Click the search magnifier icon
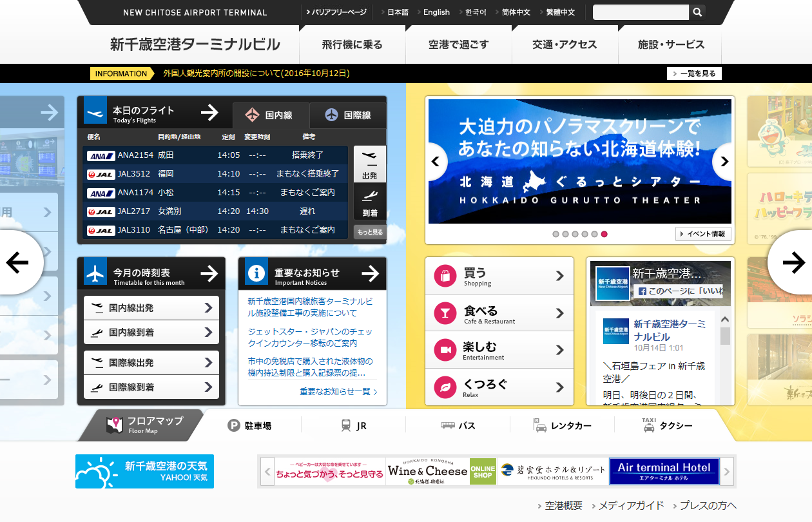The image size is (812, 522). pyautogui.click(x=697, y=12)
